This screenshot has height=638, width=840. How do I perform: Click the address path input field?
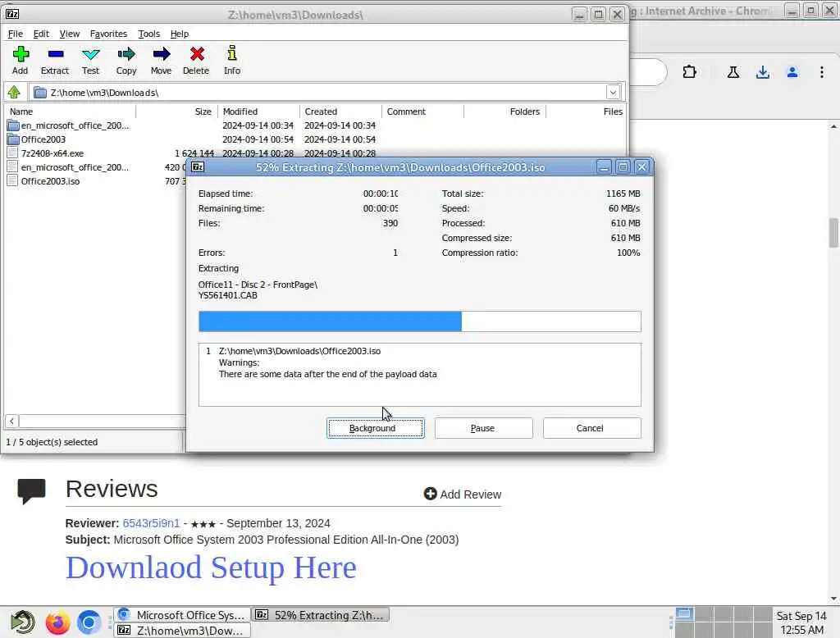pos(326,92)
